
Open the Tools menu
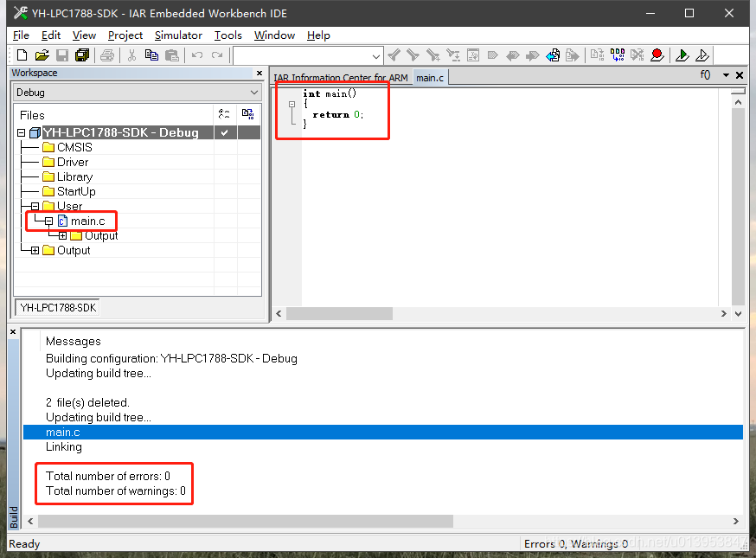pos(228,35)
